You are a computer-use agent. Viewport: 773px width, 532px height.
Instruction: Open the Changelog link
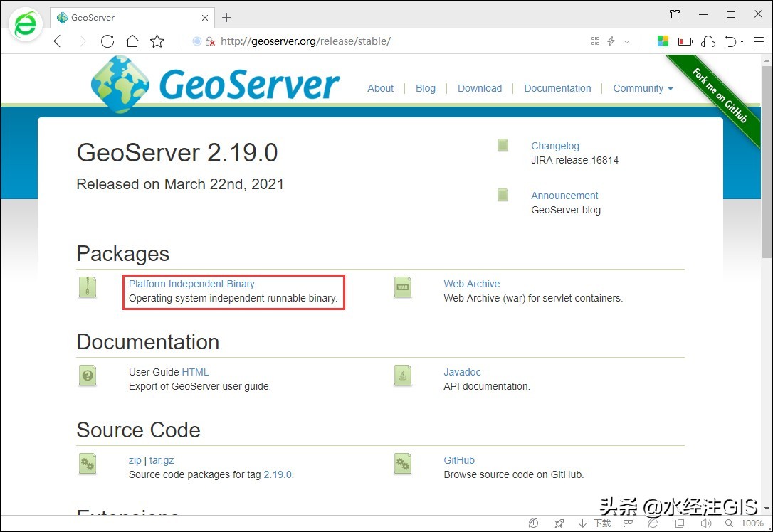tap(555, 147)
